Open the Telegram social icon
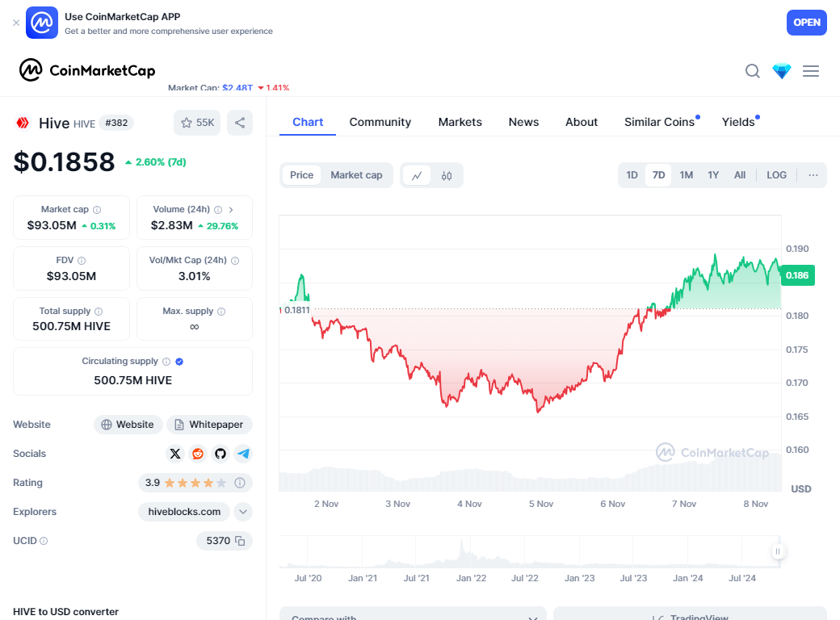840x620 pixels. pyautogui.click(x=243, y=454)
